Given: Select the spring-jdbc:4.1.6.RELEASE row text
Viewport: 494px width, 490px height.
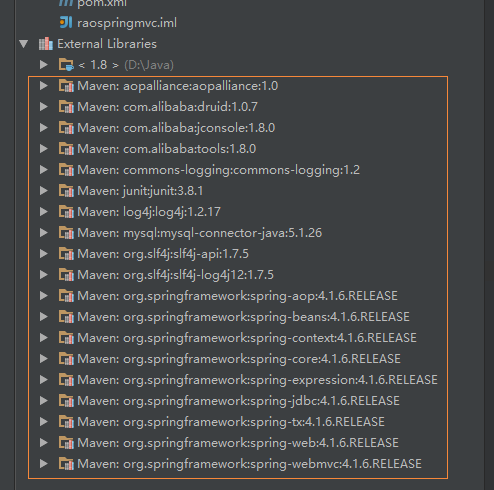Looking at the screenshot, I should tap(238, 401).
